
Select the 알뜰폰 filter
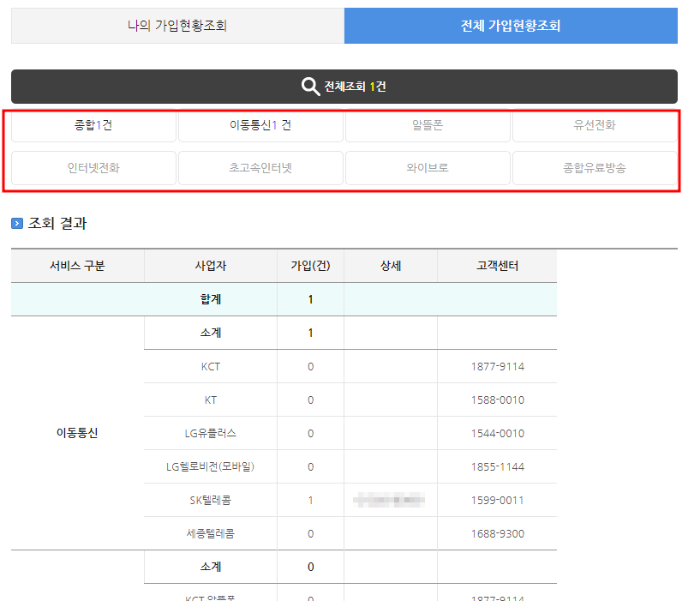pyautogui.click(x=428, y=126)
